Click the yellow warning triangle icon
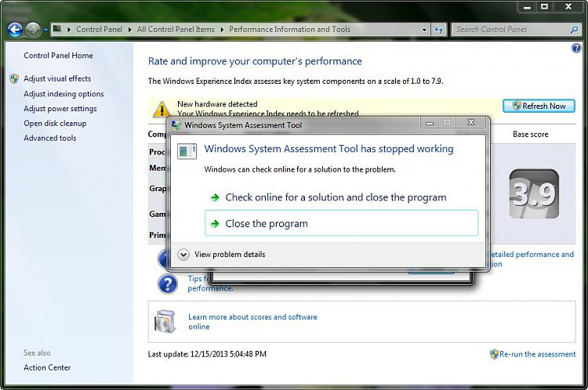This screenshot has height=390, width=588. (x=162, y=109)
